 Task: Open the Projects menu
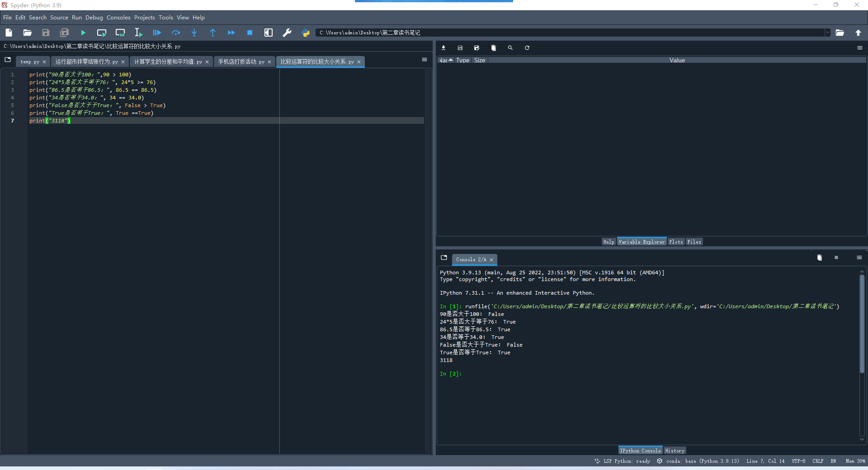tap(145, 18)
